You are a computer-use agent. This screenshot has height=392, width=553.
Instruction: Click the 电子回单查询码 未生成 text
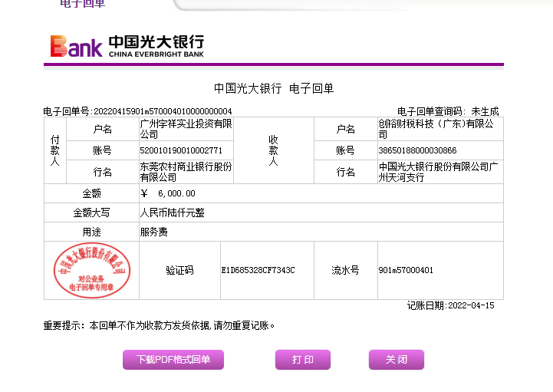point(447,111)
